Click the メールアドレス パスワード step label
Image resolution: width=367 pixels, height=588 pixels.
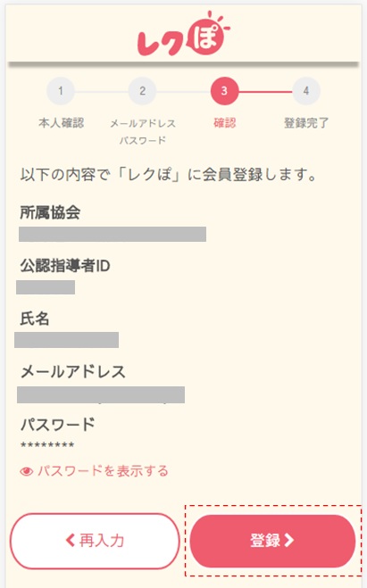[x=143, y=132]
